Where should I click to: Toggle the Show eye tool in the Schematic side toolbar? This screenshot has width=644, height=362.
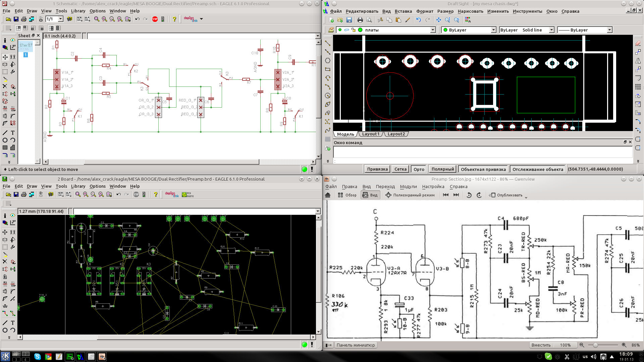click(13, 40)
